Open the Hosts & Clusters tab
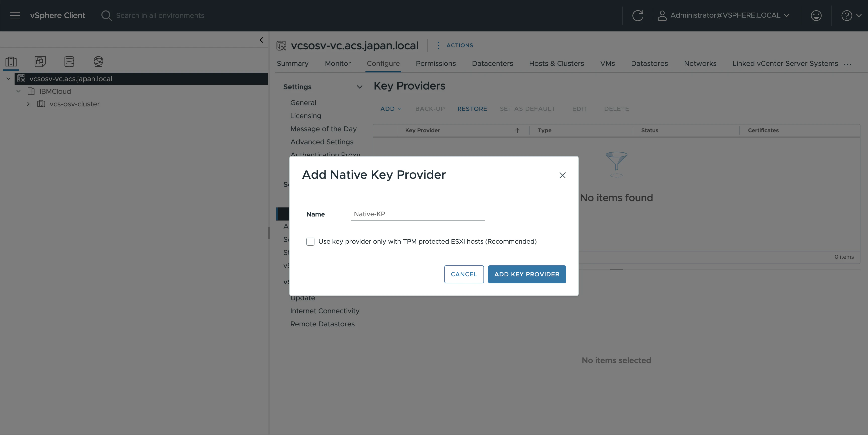868x435 pixels. (556, 63)
